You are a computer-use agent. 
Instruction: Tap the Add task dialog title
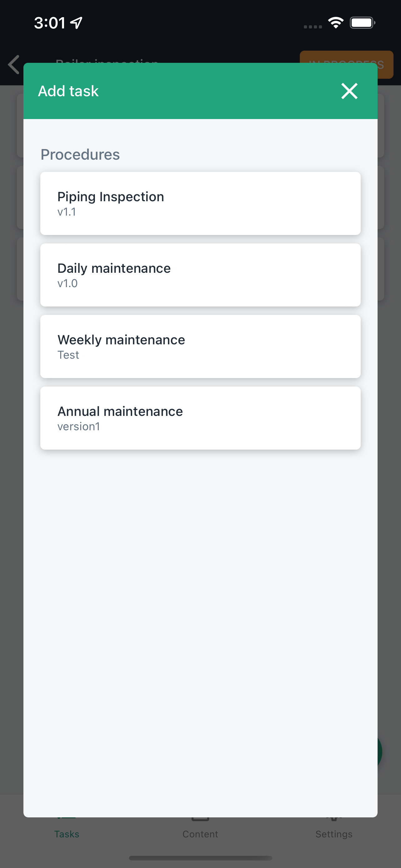tap(68, 91)
